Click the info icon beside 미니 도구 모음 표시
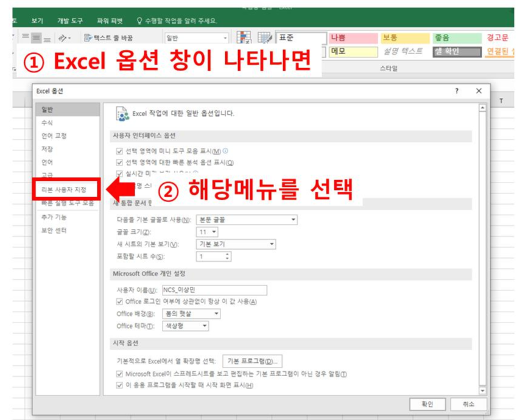 click(x=225, y=150)
